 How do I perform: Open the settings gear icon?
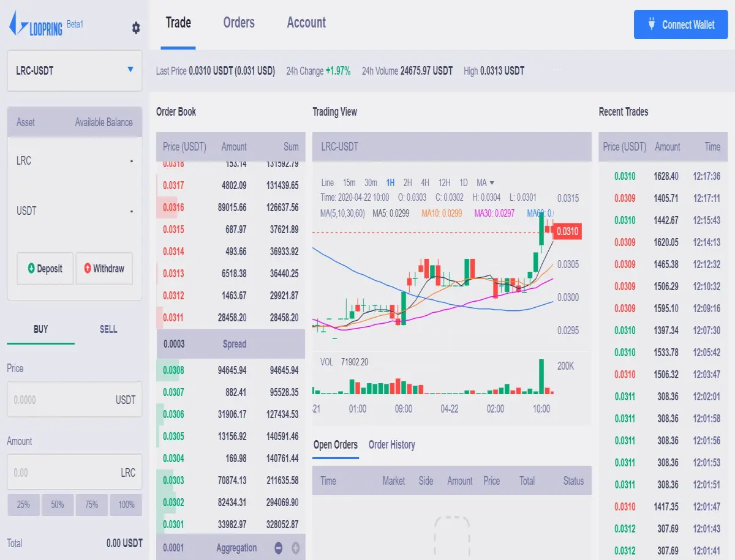[136, 28]
